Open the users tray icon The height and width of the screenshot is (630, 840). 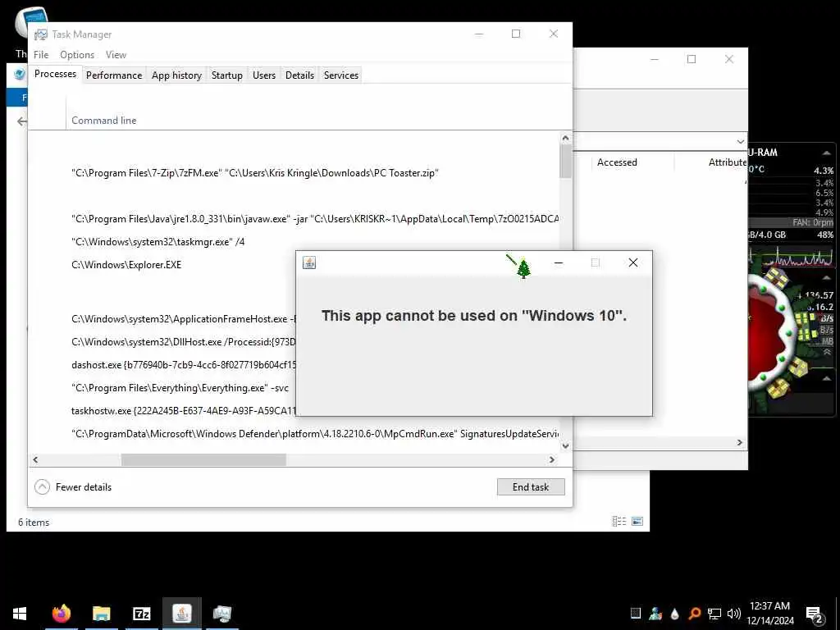(655, 614)
